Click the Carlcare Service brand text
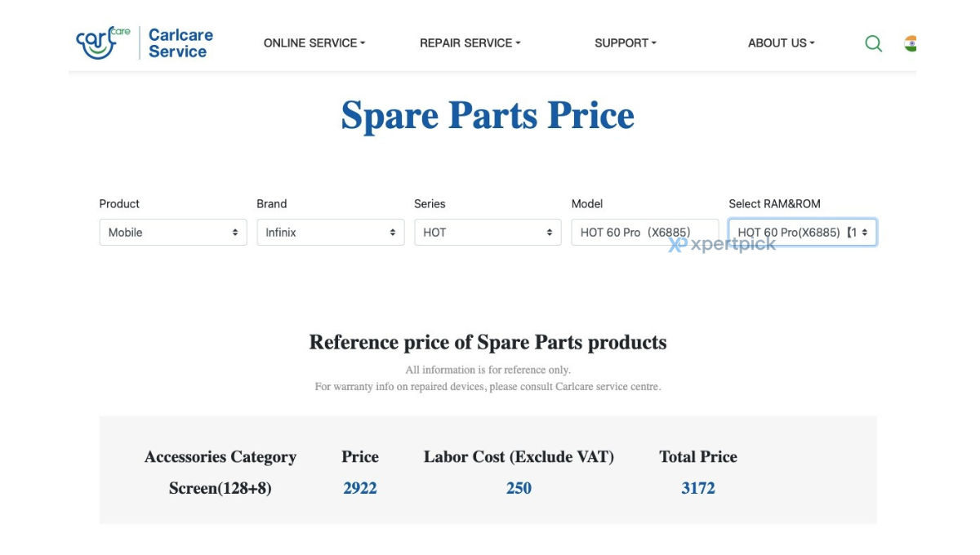This screenshot has width=980, height=555. tap(180, 43)
